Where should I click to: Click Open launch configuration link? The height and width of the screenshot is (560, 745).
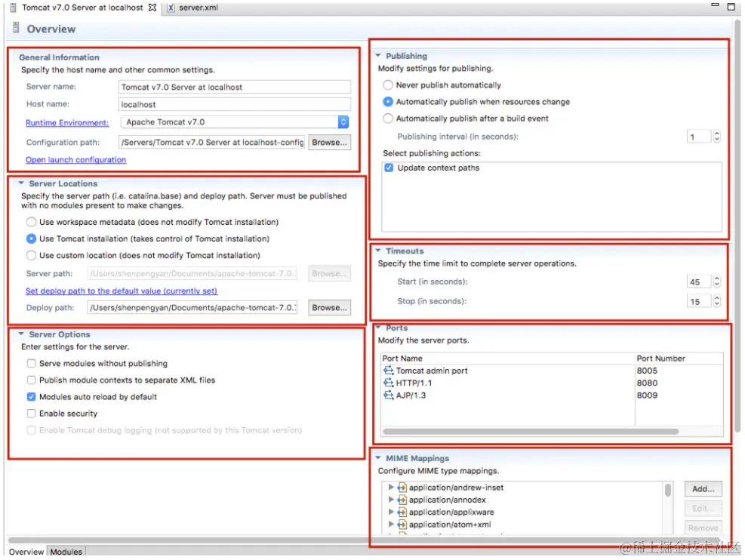pos(76,159)
